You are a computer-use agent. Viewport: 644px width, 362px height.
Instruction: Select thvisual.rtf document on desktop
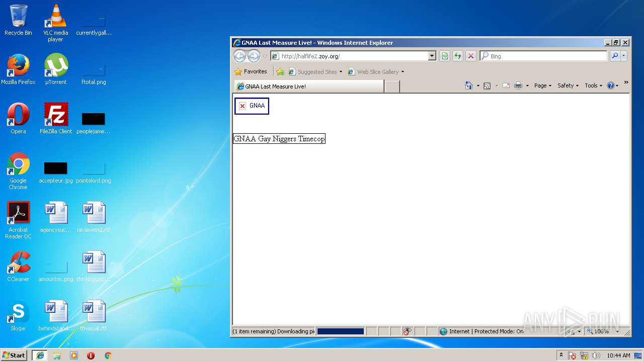coord(94,316)
